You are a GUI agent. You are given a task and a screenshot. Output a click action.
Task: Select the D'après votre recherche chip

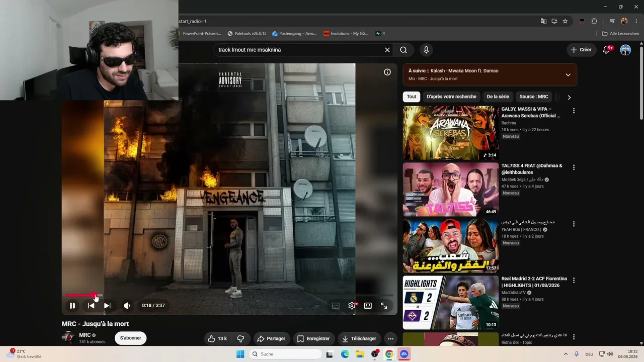click(x=451, y=97)
